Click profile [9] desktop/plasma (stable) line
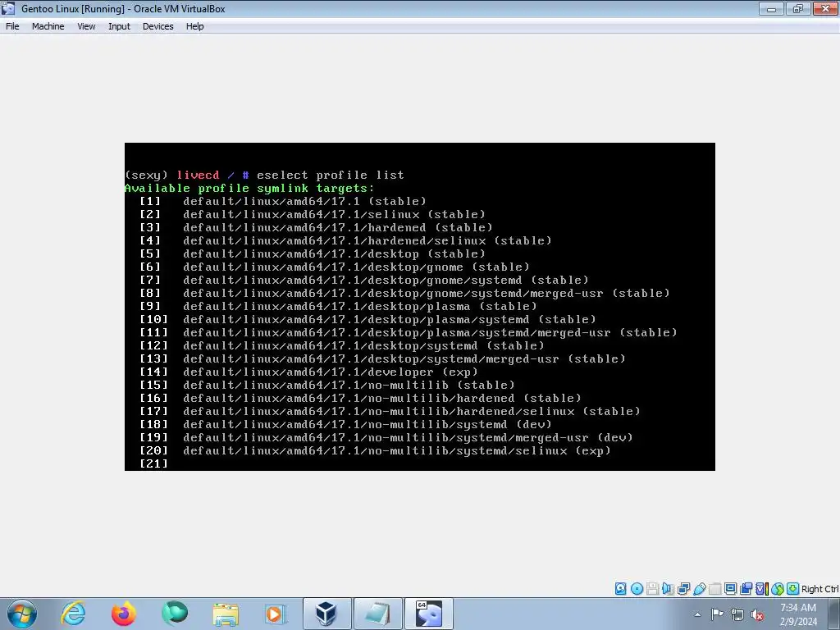 click(338, 307)
